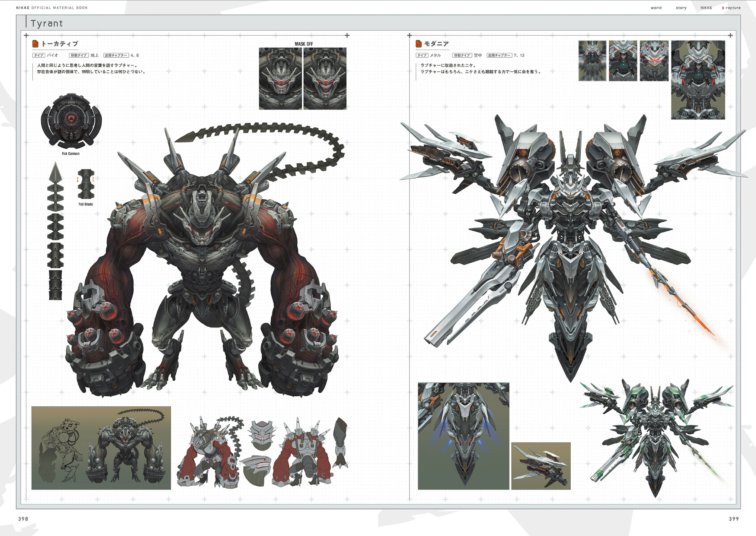Switch to the NIKKE header tab
Viewport: 756px width, 536px height.
tap(706, 8)
